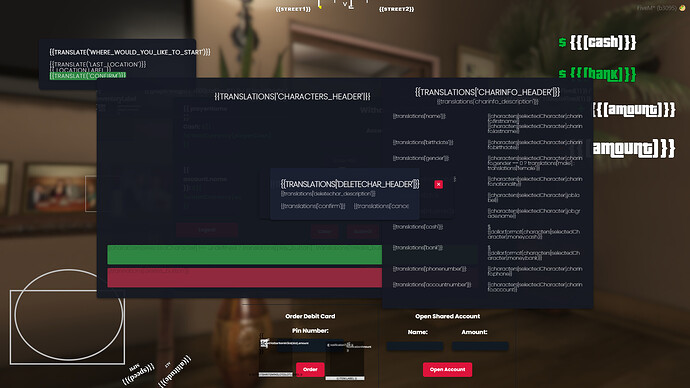Click the {{altitude}} gauge label
The image size is (690, 388).
coord(175,371)
